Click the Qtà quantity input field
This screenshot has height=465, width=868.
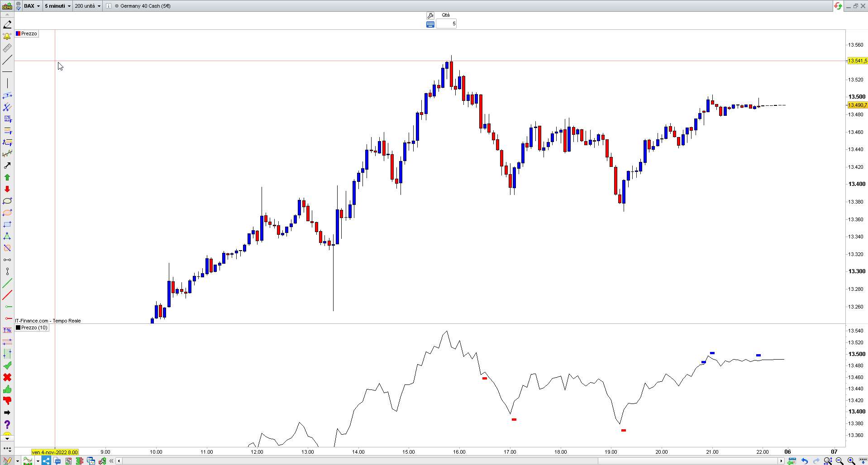(x=446, y=24)
